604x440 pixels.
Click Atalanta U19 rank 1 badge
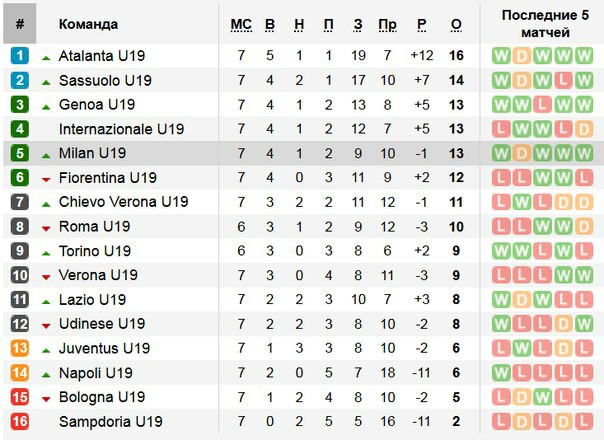[x=20, y=55]
